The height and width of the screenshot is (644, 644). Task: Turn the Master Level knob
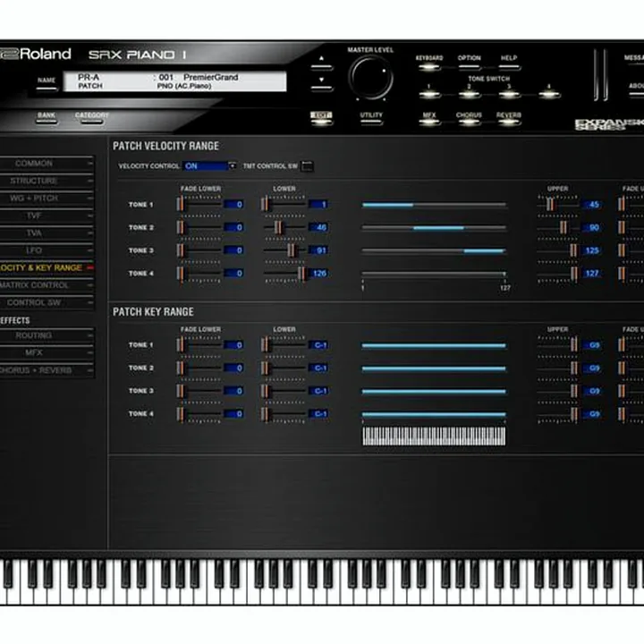pos(370,78)
